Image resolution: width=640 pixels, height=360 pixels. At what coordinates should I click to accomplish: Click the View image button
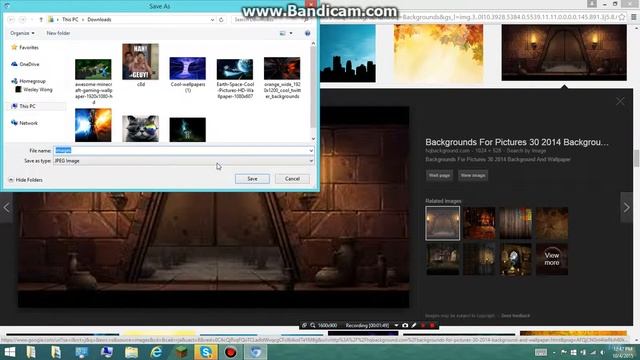point(473,175)
